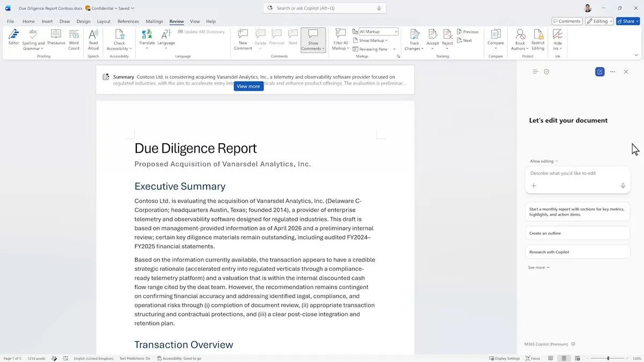The width and height of the screenshot is (644, 362).
Task: Insert a New Comment
Action: 243,39
